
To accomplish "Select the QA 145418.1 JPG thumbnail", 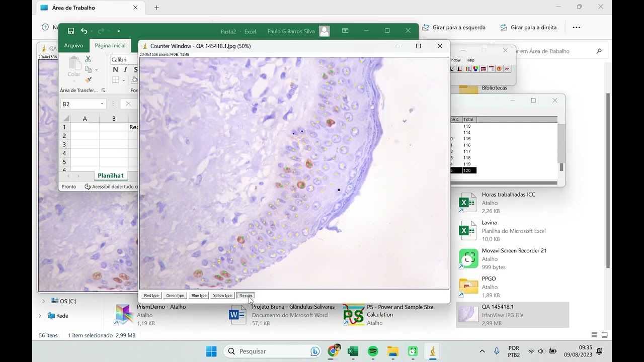I will tap(468, 315).
